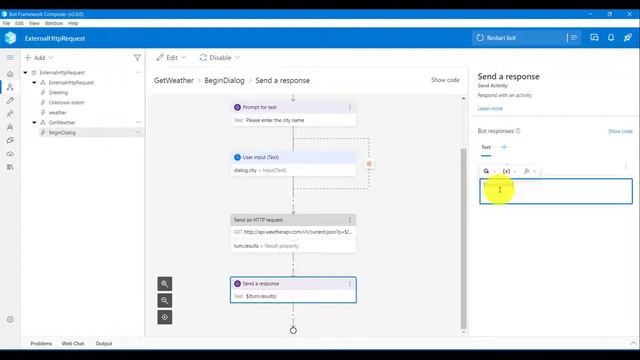Open more options for the response editor

pyautogui.click(x=626, y=166)
